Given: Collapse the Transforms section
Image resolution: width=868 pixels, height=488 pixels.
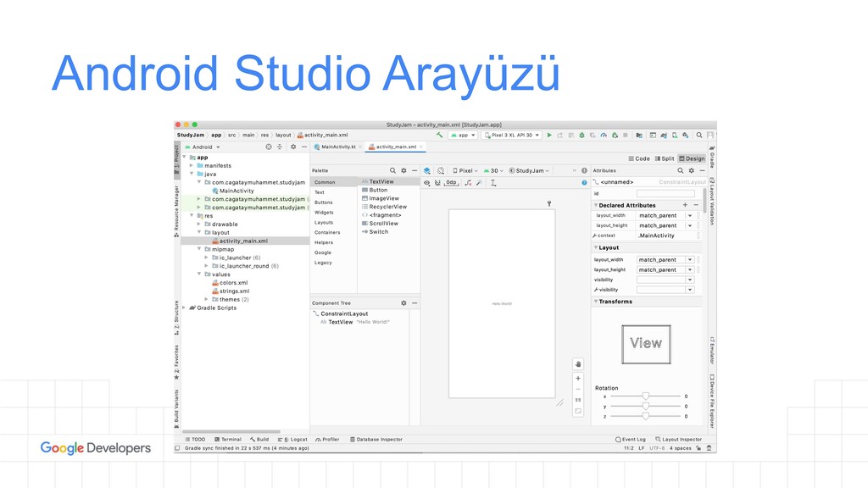Looking at the screenshot, I should pyautogui.click(x=596, y=302).
